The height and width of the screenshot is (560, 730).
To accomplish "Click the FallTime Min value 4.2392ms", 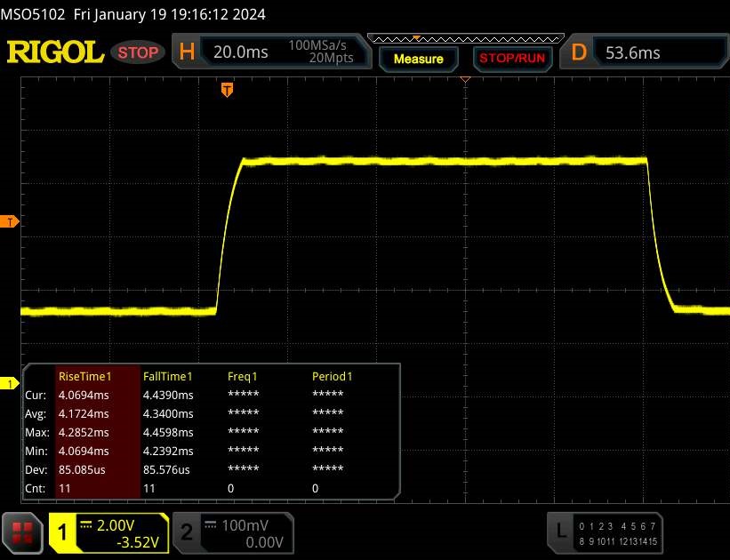I will tap(168, 451).
